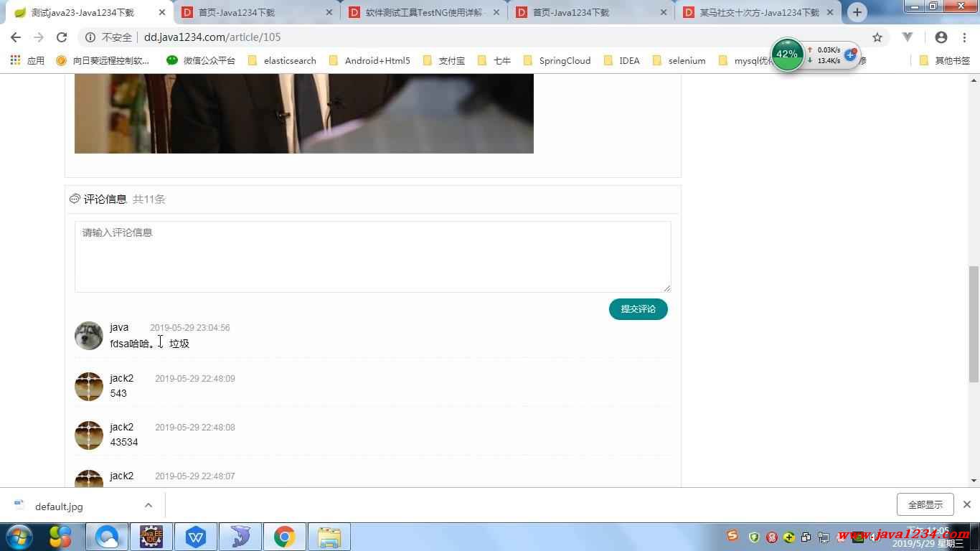Click the page vertical scrollbar thumb
Viewport: 980px width, 551px height.
tap(974, 324)
